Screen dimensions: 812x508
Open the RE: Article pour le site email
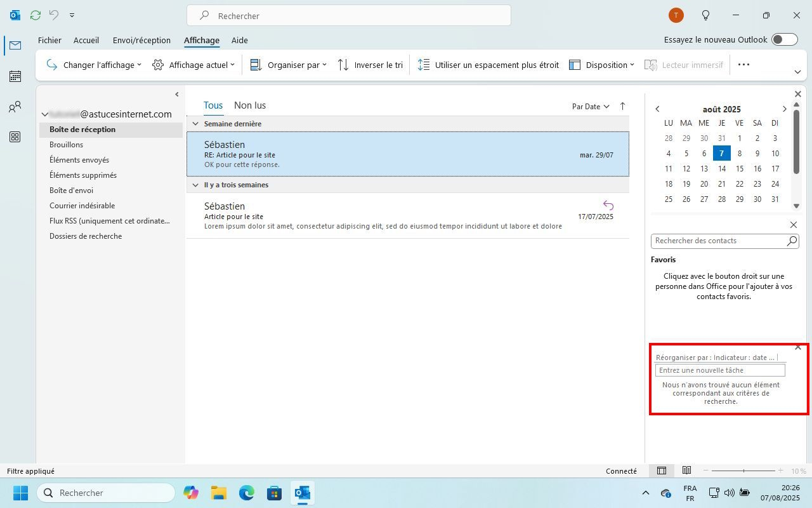coord(408,154)
